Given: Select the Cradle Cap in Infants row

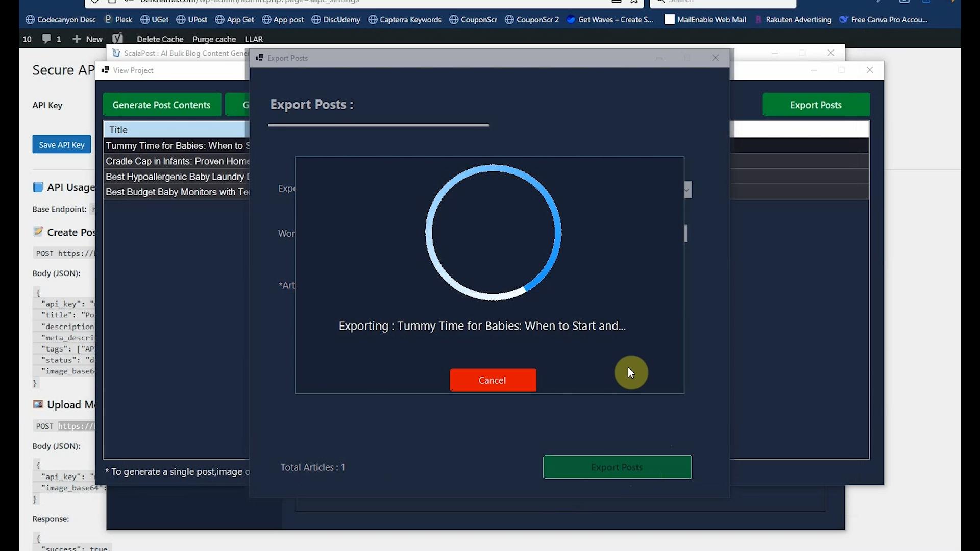Looking at the screenshot, I should point(178,161).
